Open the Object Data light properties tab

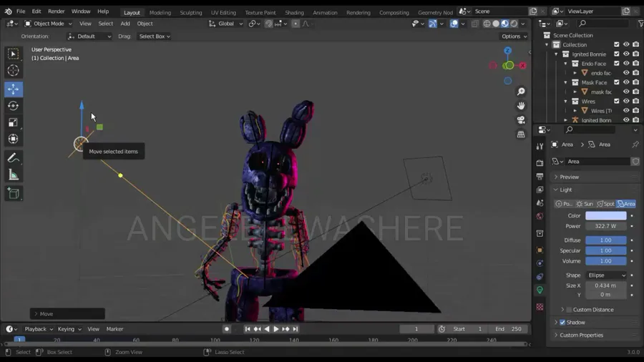(x=540, y=290)
